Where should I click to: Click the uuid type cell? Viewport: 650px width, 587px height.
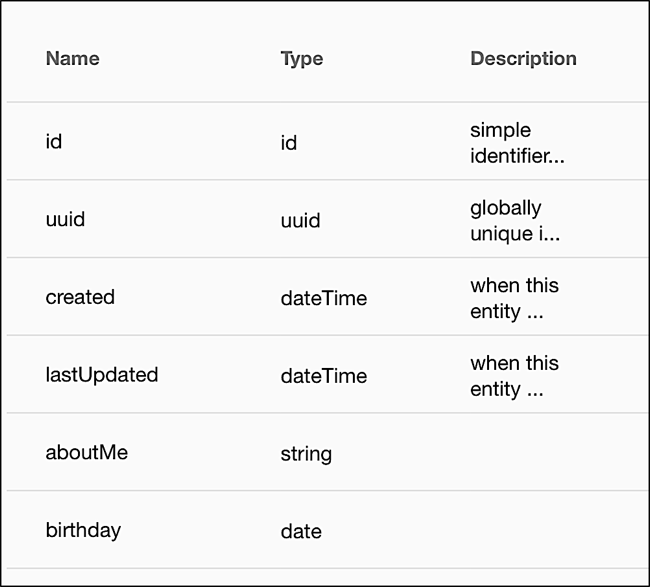point(300,220)
